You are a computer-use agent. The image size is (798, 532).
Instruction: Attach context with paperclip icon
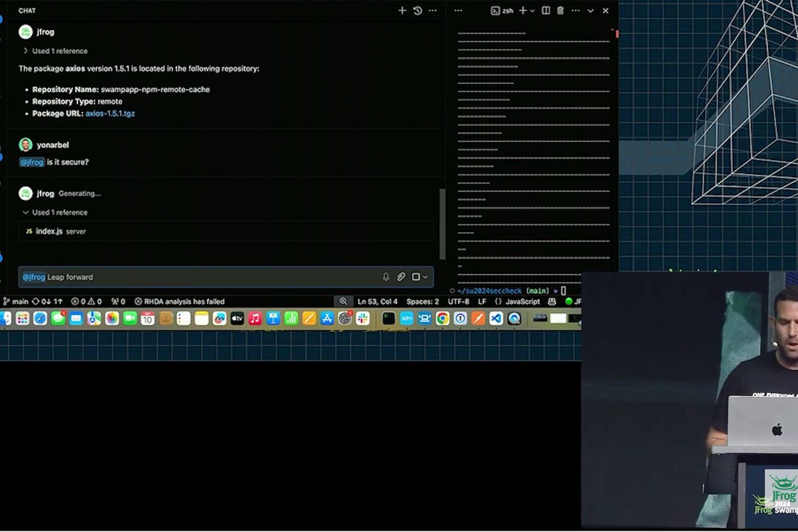click(x=401, y=277)
